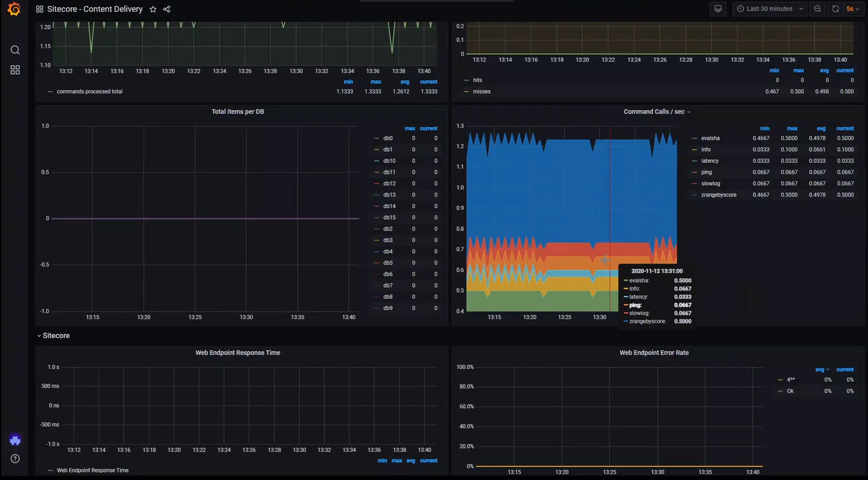The image size is (868, 480).
Task: Toggle commands processed total series
Action: (x=90, y=92)
